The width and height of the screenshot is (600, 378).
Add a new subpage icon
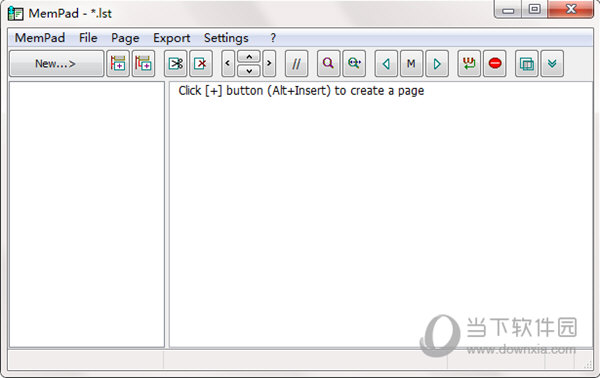(x=143, y=64)
